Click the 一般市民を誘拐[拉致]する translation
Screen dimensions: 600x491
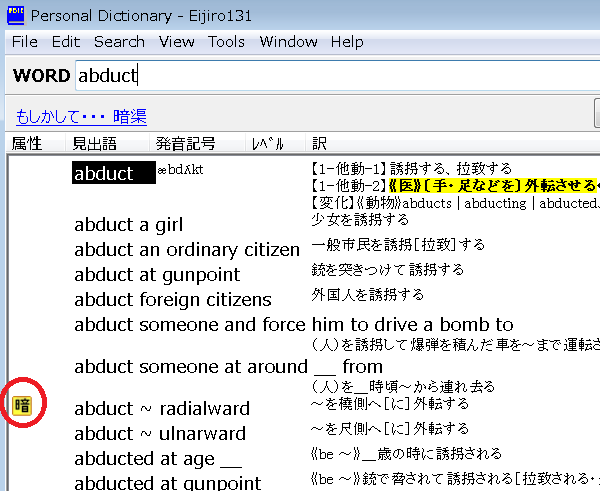coord(398,245)
